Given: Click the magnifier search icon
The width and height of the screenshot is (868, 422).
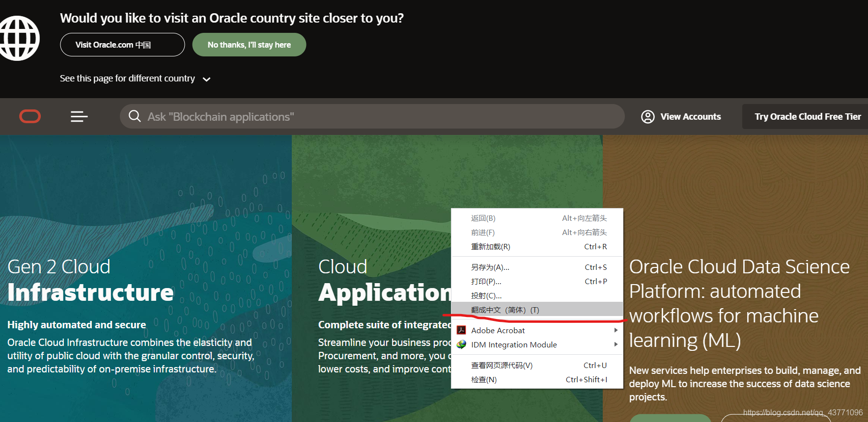Looking at the screenshot, I should [x=135, y=116].
